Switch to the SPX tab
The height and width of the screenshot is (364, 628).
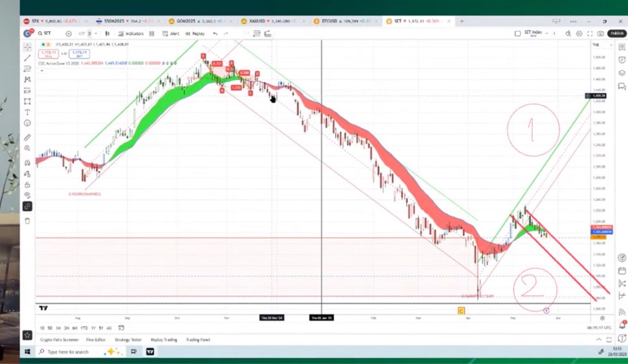(56, 21)
